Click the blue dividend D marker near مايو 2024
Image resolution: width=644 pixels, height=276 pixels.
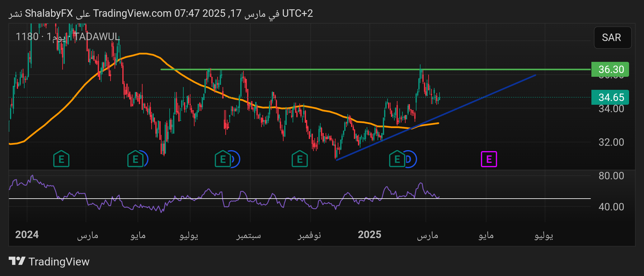pos(146,159)
